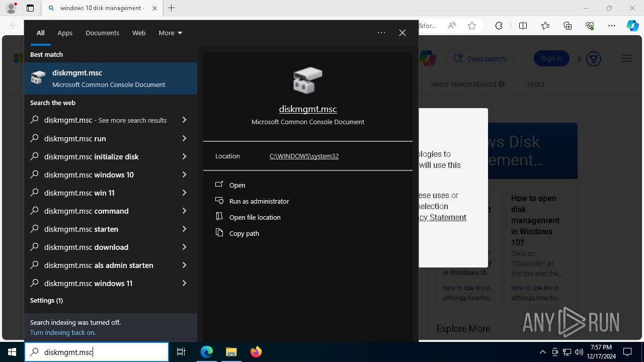
Task: Open Edge Collections icon
Action: (x=568, y=26)
